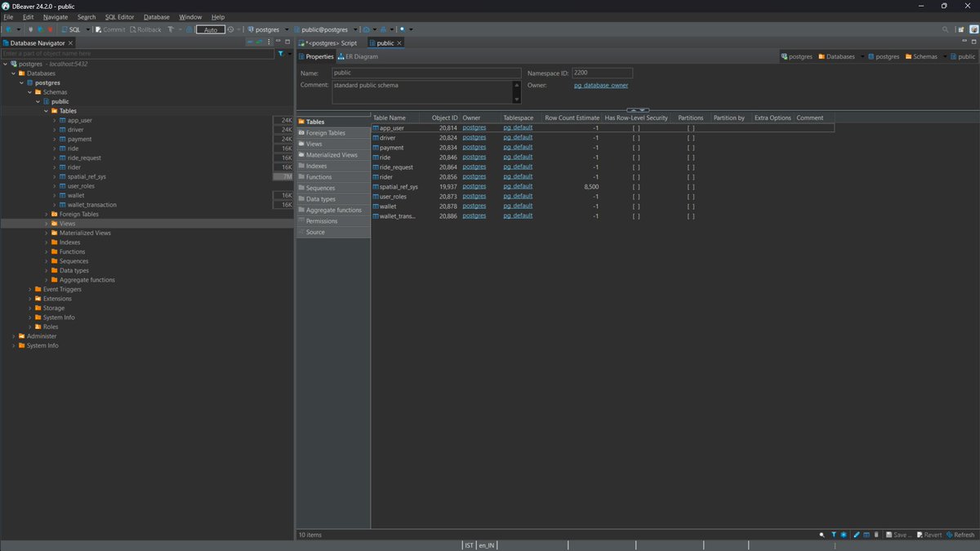
Task: Open the Database menu
Action: pyautogui.click(x=157, y=16)
